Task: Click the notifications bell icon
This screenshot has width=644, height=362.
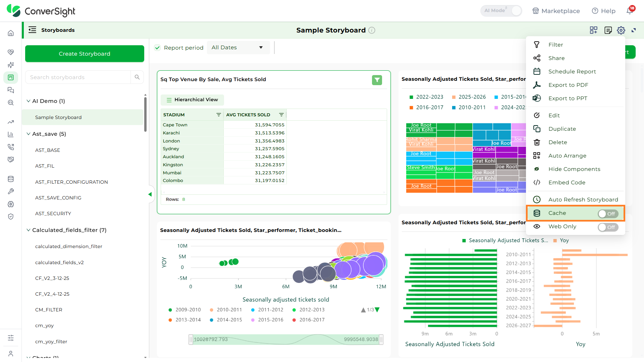Action: tap(630, 11)
